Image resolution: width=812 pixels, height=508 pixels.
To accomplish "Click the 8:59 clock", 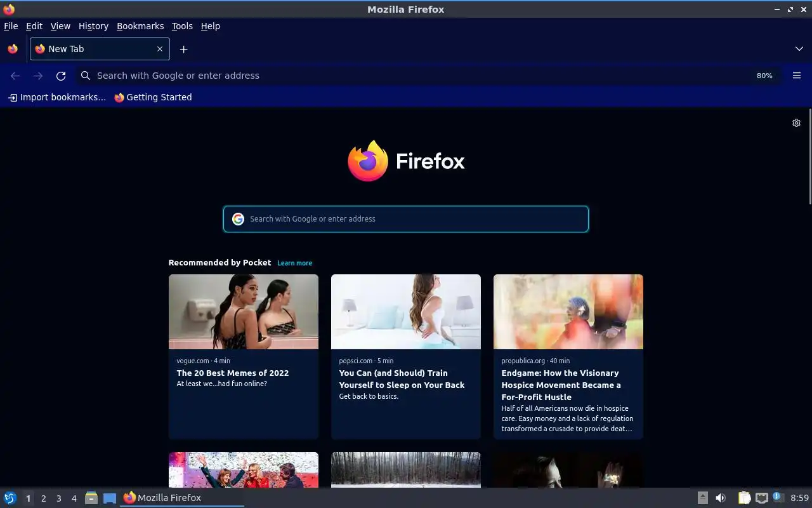I will [799, 498].
